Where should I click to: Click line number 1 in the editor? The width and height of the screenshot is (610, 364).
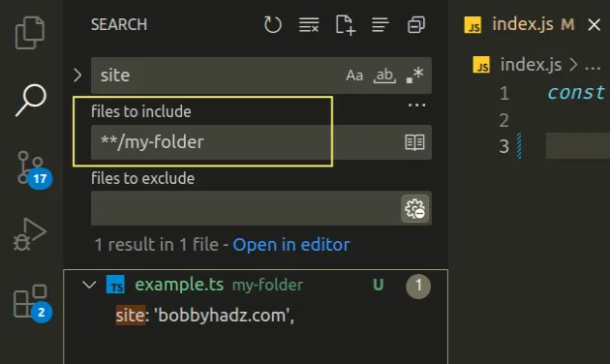[504, 93]
